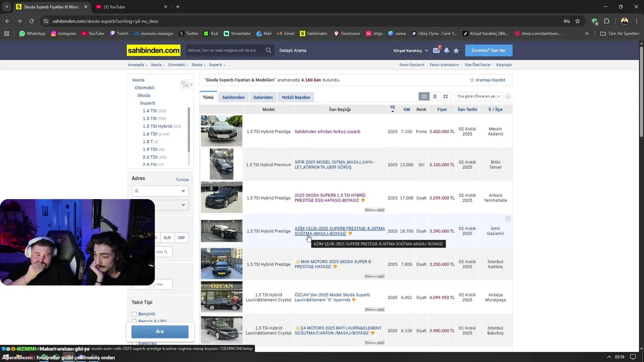This screenshot has width=644, height=362.
Task: Open the İl province dropdown
Action: coord(160,191)
